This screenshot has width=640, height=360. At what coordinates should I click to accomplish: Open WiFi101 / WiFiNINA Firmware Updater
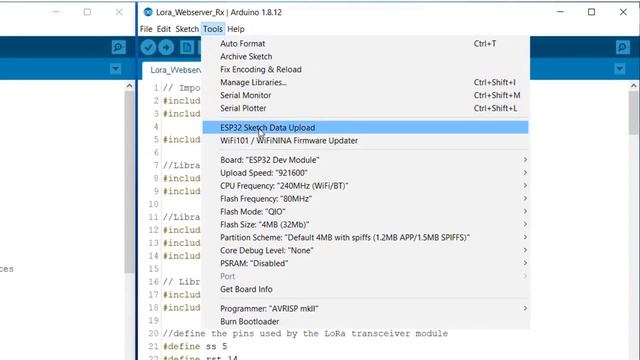point(365,140)
